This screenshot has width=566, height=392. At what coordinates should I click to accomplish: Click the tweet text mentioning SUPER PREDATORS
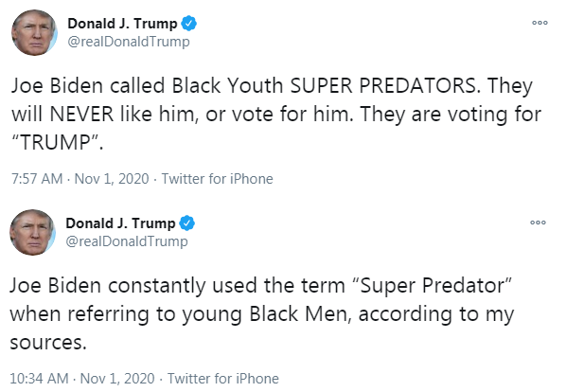pos(276,114)
